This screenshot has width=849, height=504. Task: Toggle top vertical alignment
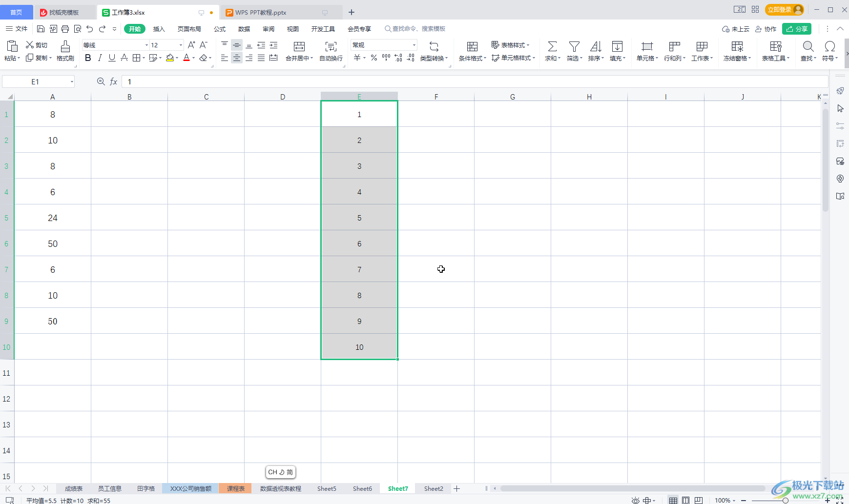225,45
